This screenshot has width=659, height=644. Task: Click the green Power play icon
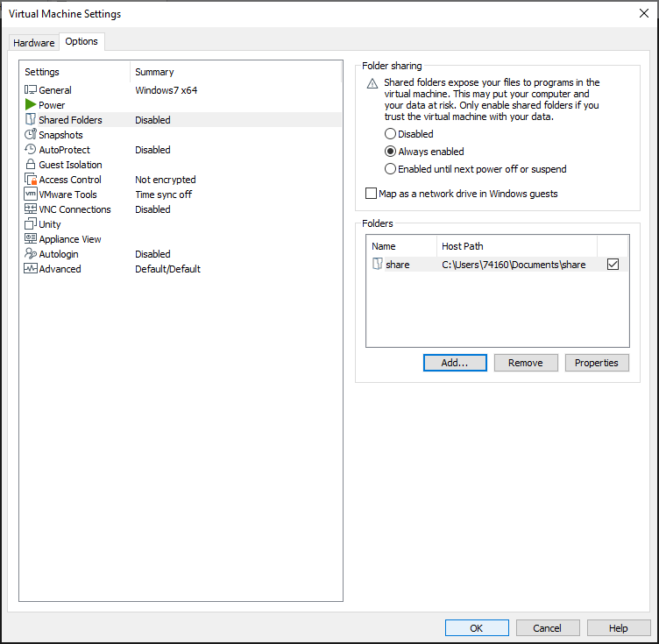[31, 104]
